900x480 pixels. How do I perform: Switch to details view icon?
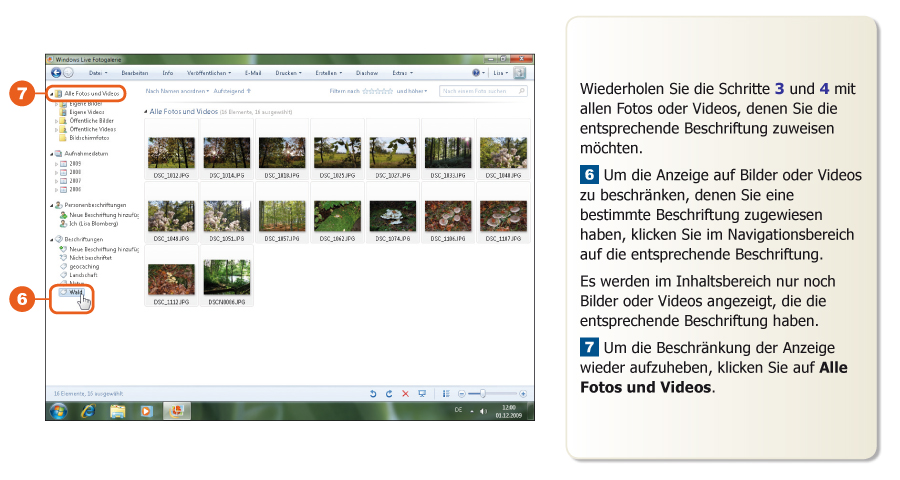click(446, 394)
